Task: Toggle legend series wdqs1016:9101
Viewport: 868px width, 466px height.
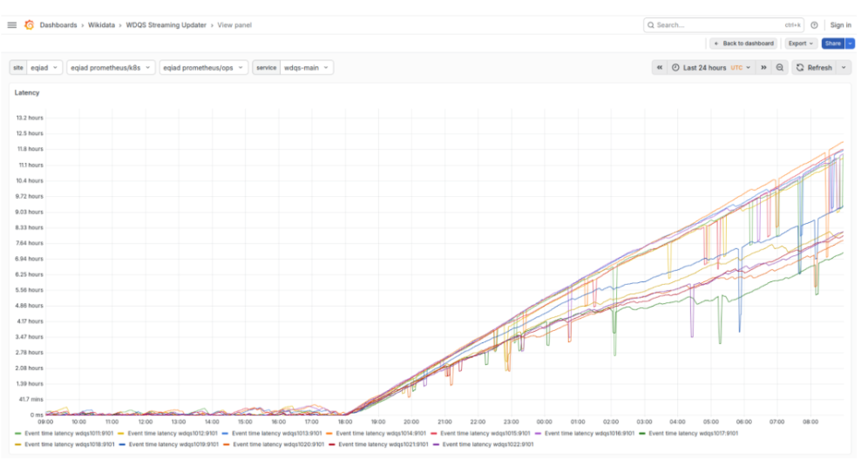Action: pos(589,434)
